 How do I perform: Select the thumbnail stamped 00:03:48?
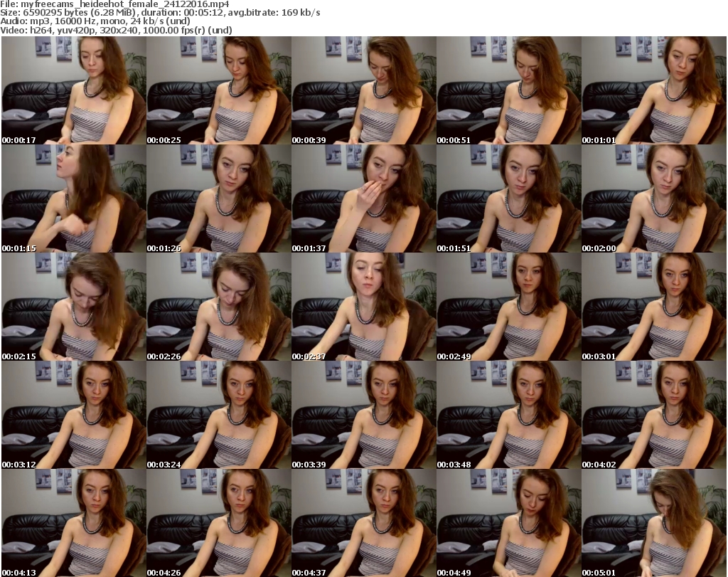coord(509,415)
